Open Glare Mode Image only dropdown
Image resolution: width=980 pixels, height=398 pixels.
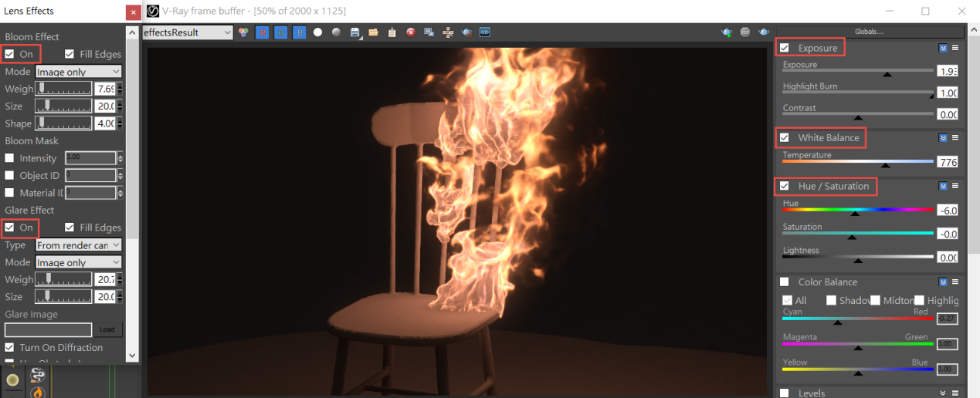click(79, 262)
